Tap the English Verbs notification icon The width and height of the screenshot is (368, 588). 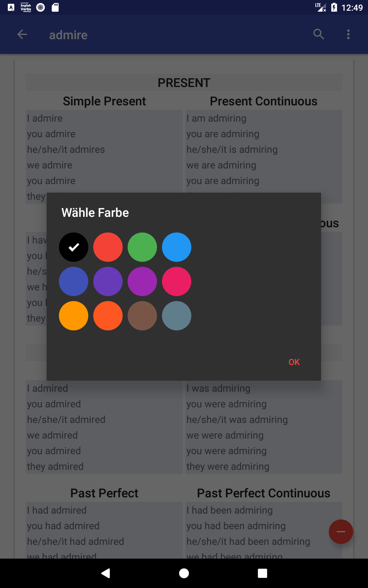pyautogui.click(x=26, y=7)
